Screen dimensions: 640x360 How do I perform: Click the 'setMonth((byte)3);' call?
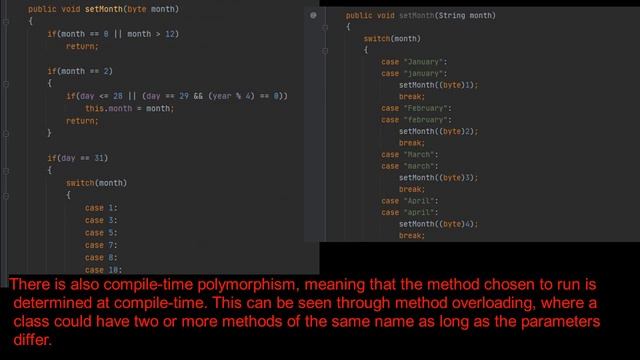coord(438,178)
